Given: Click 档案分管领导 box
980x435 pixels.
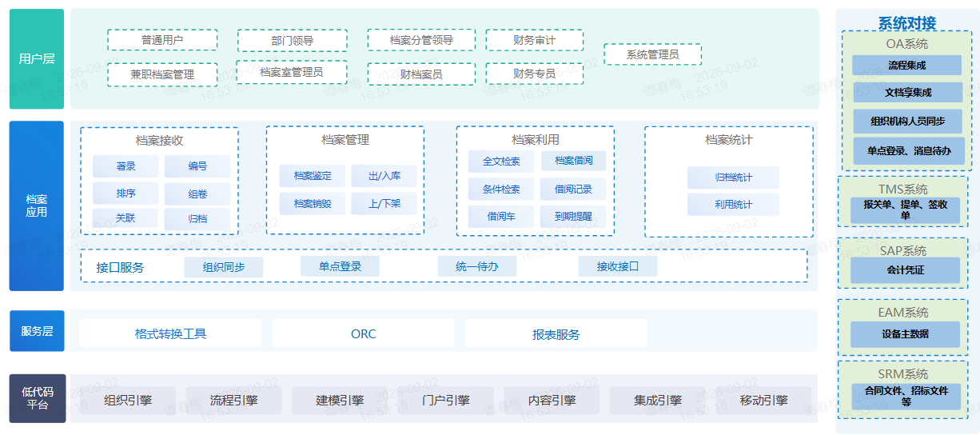Looking at the screenshot, I should [x=421, y=40].
